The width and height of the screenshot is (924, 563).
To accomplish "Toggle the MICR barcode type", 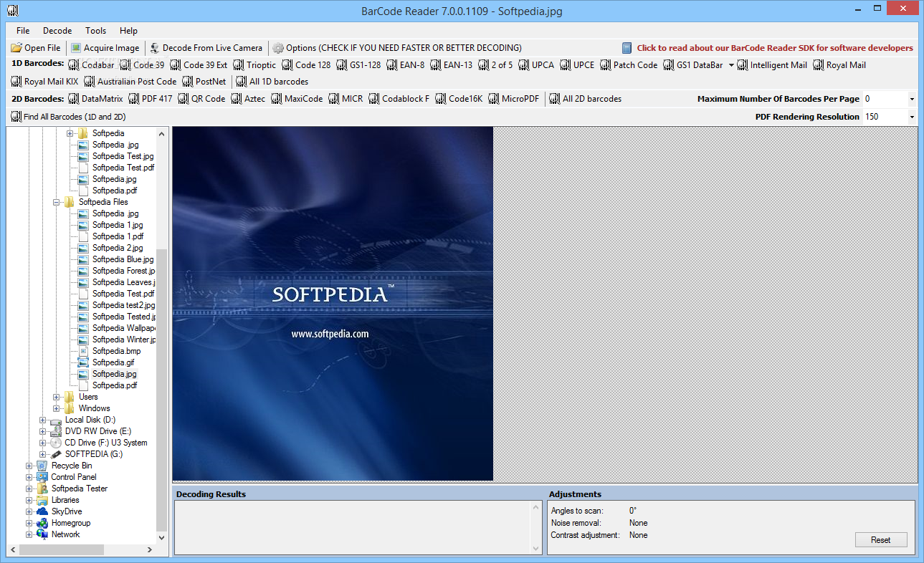I will click(346, 98).
